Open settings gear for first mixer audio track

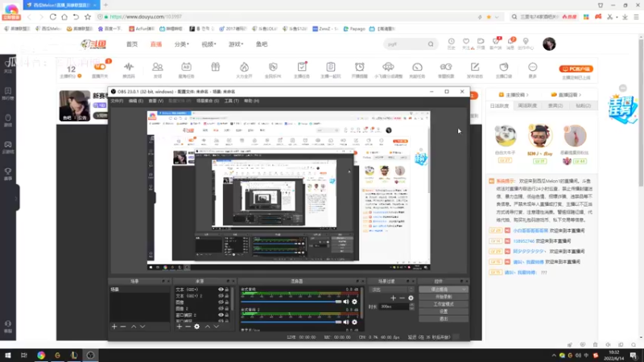point(354,302)
